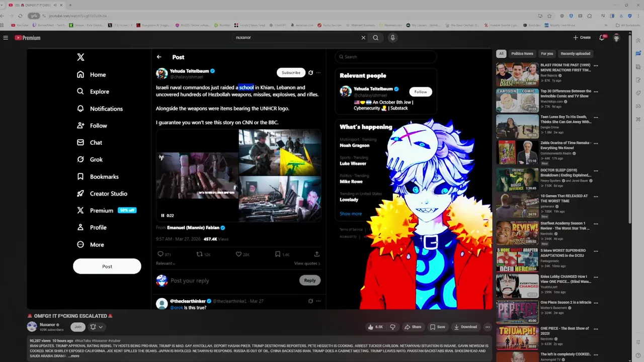Image resolution: width=644 pixels, height=362 pixels.
Task: Open More in X sidebar
Action: point(90,245)
